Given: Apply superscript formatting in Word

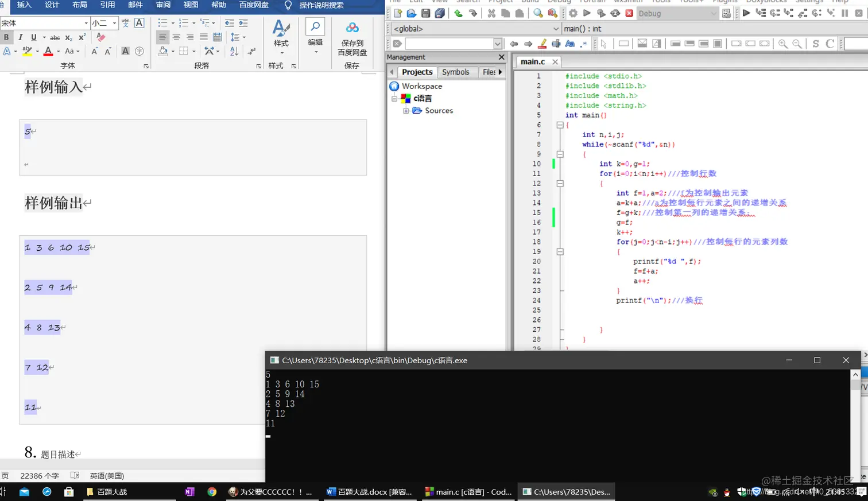Looking at the screenshot, I should pyautogui.click(x=82, y=37).
